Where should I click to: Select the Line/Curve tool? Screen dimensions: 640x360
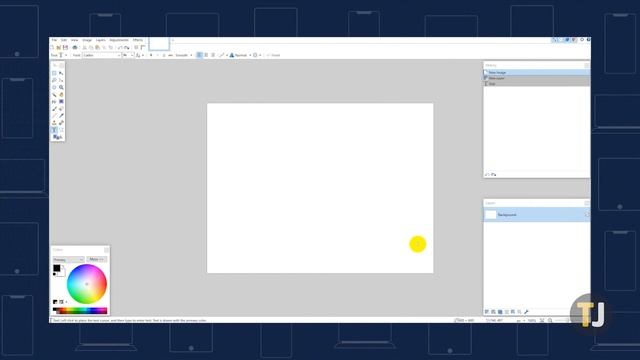pos(61,130)
